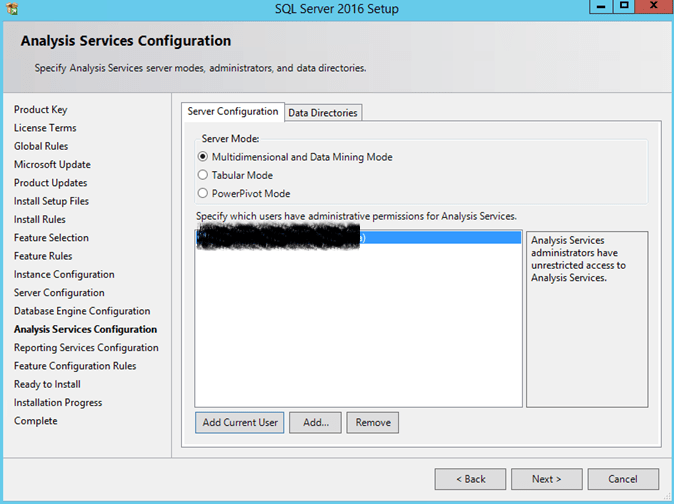The width and height of the screenshot is (674, 504).
Task: Click Complete step in sidebar
Action: coord(35,421)
